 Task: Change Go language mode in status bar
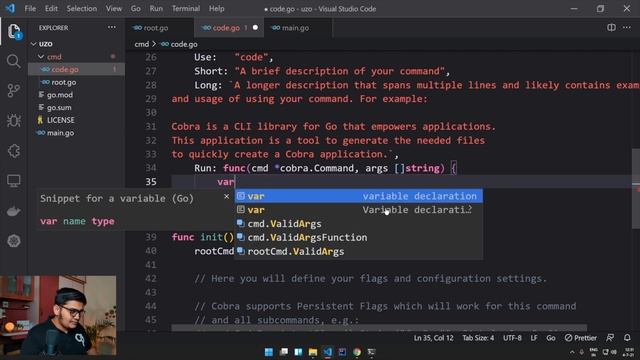pyautogui.click(x=551, y=338)
